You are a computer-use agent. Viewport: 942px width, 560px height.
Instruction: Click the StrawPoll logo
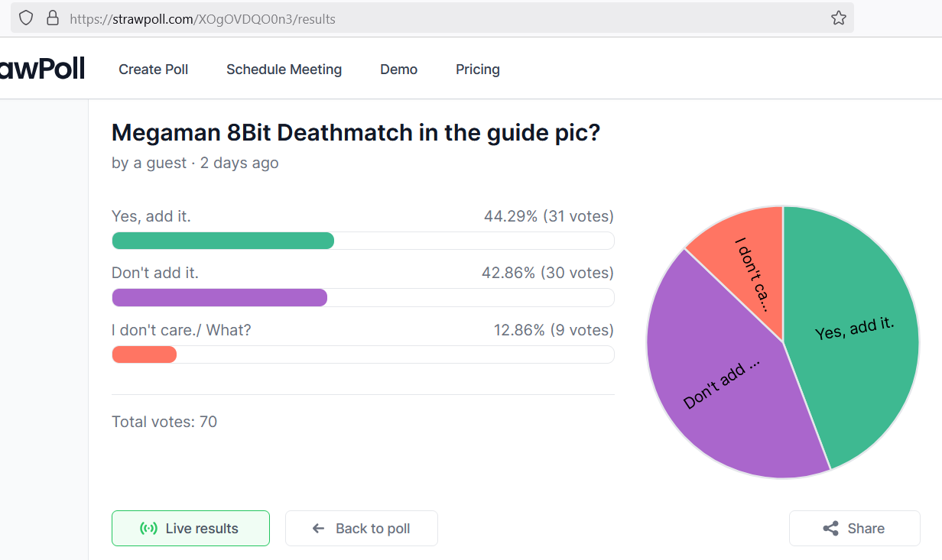pyautogui.click(x=42, y=69)
